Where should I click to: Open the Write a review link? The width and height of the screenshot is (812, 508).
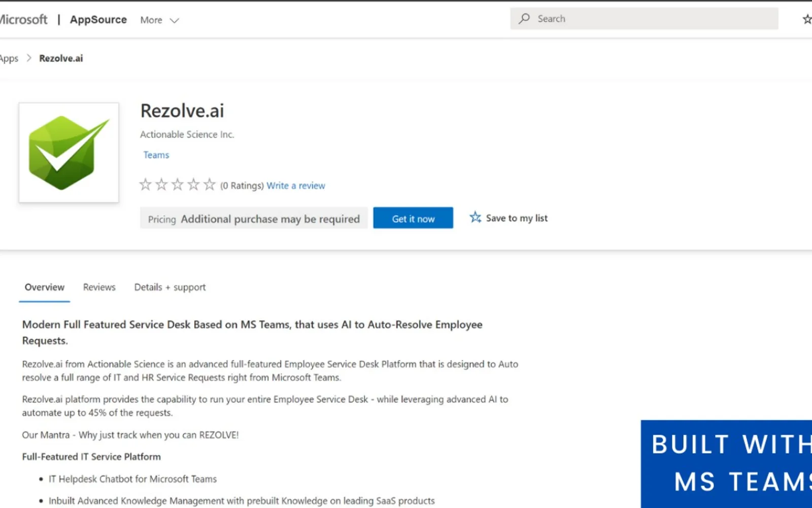tap(296, 185)
